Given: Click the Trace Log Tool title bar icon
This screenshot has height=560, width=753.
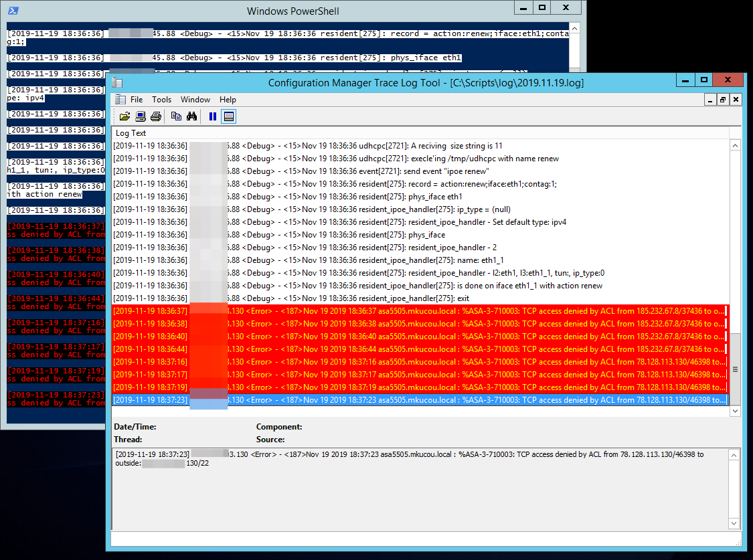Looking at the screenshot, I should click(x=118, y=83).
